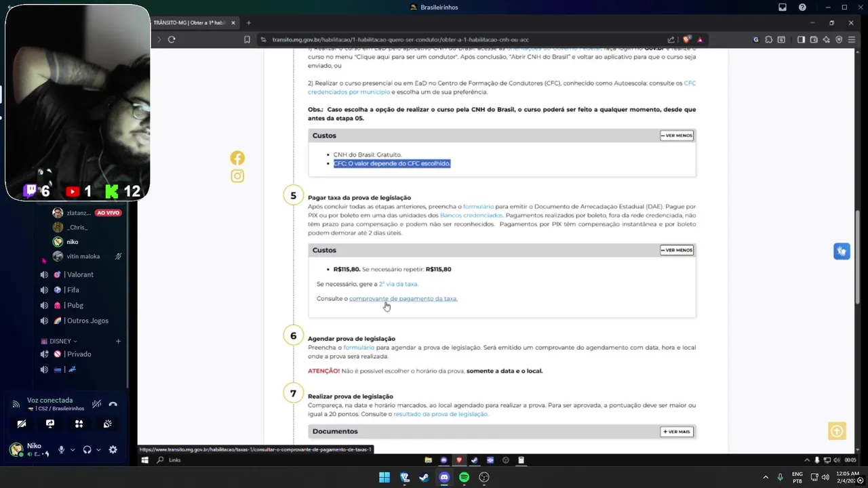Turn on camera in Discord
Image resolution: width=868 pixels, height=488 pixels.
(22, 424)
